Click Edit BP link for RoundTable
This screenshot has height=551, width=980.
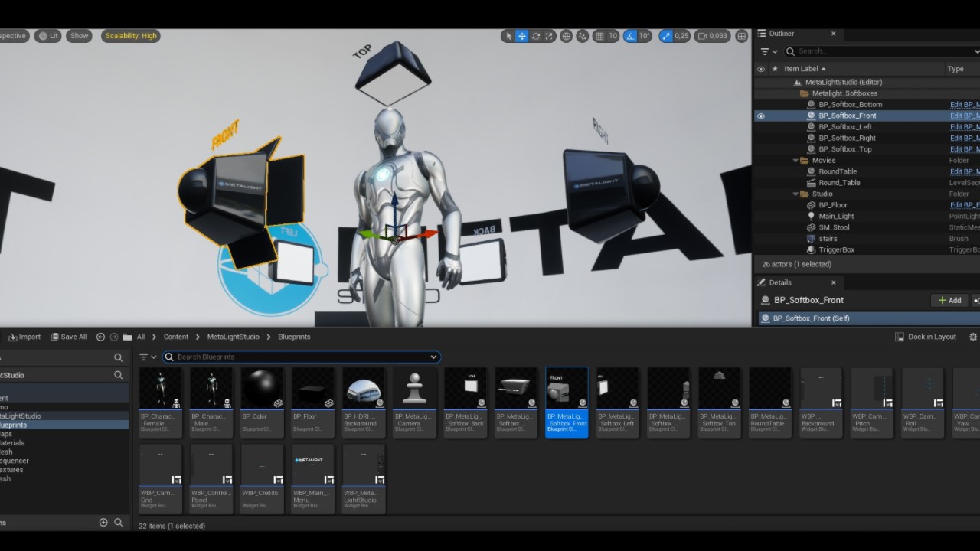click(965, 171)
